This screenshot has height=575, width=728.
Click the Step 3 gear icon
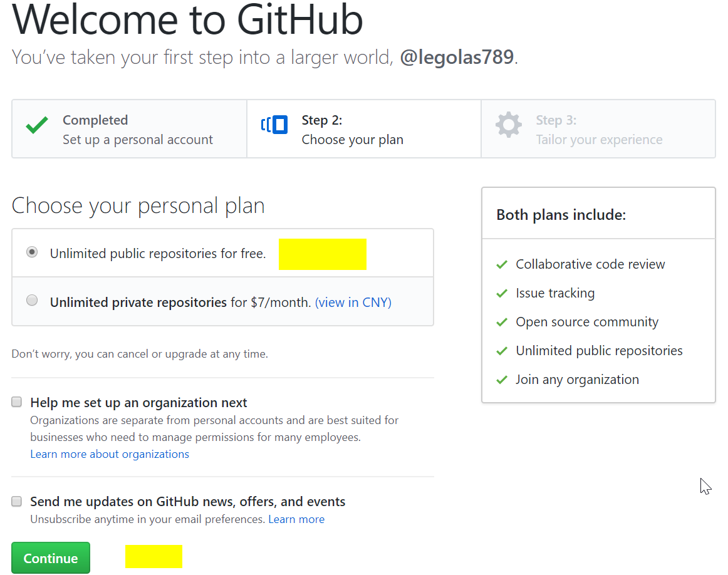click(x=508, y=125)
